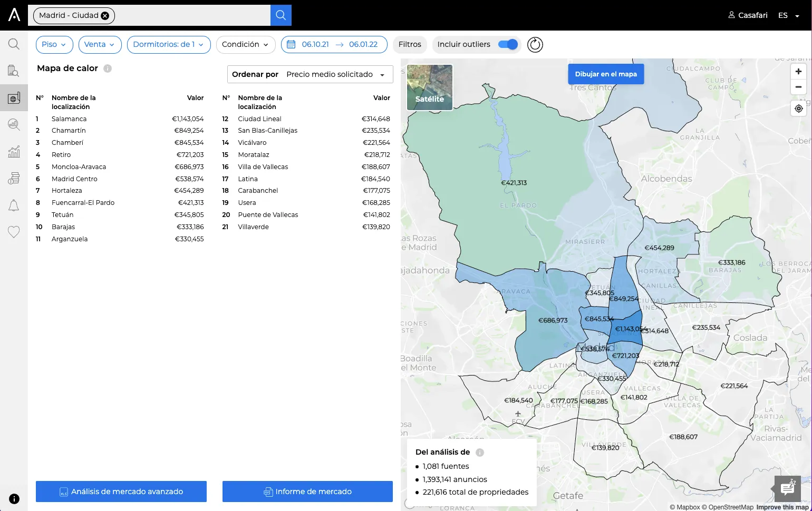
Task: Zoom out on the map
Action: point(798,87)
